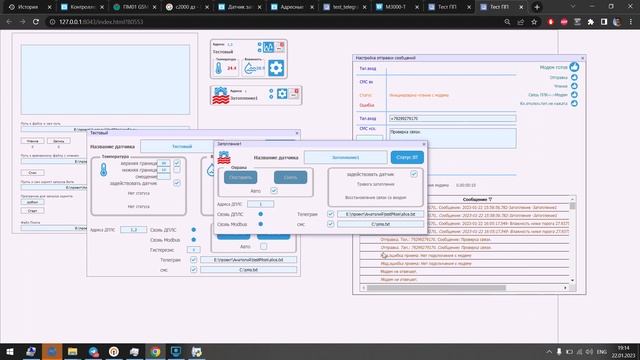The image size is (640, 360).
Task: Toggle задействовать датчик in Температура group
Action: [x=177, y=183]
